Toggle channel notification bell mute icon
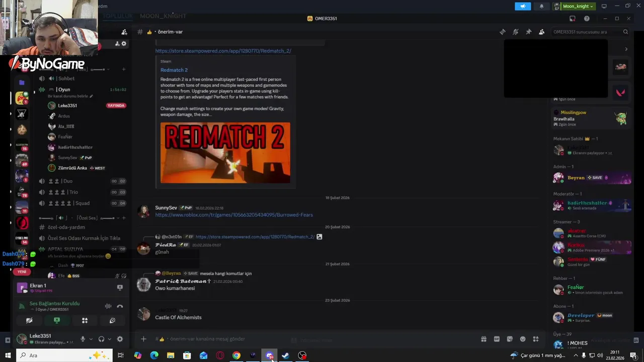Image resolution: width=644 pixels, height=362 pixels. (515, 32)
